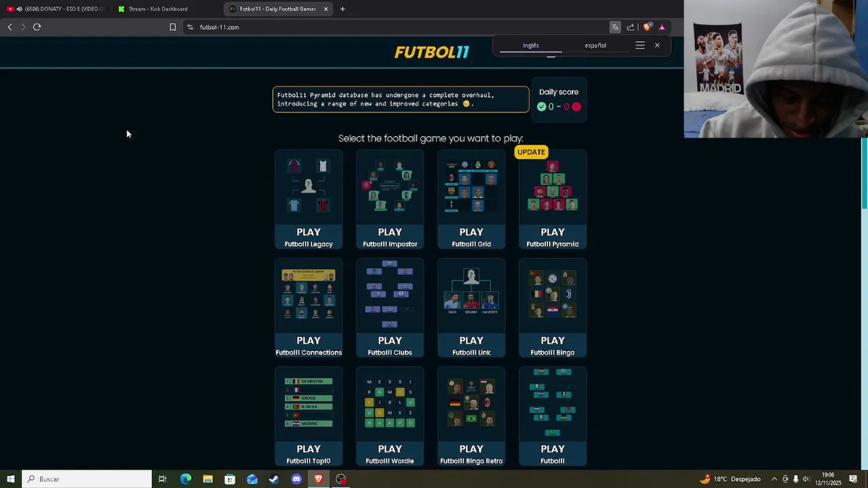The image size is (868, 488).
Task: Select inglés in the translate popup
Action: 531,45
